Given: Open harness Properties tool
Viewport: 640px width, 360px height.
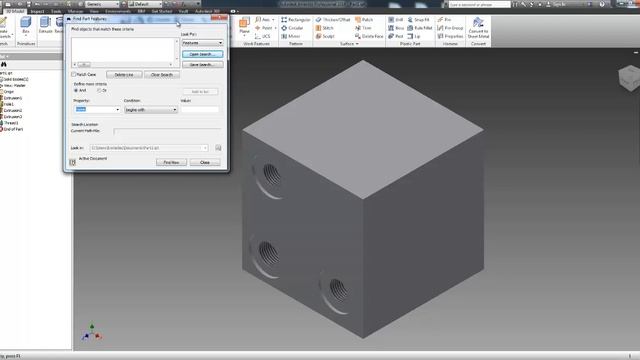Looking at the screenshot, I should pyautogui.click(x=450, y=36).
